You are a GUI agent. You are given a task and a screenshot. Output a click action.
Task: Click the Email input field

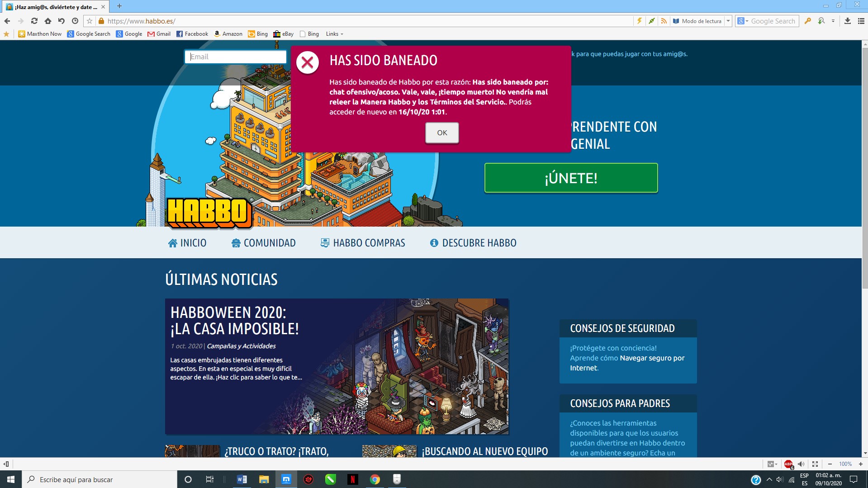236,57
